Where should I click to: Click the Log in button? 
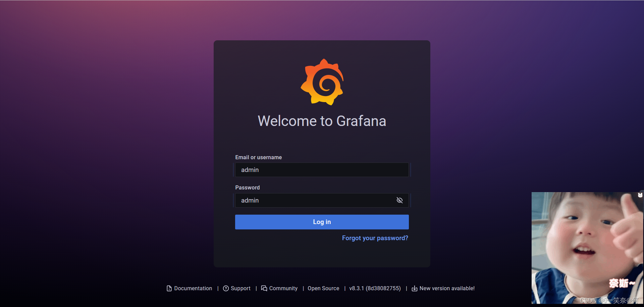tap(322, 222)
